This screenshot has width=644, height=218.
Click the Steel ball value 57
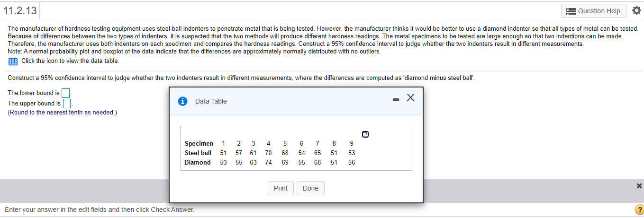[x=239, y=153]
